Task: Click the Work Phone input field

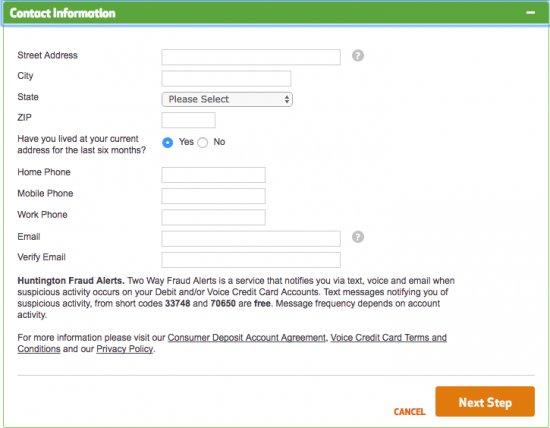Action: pos(213,217)
